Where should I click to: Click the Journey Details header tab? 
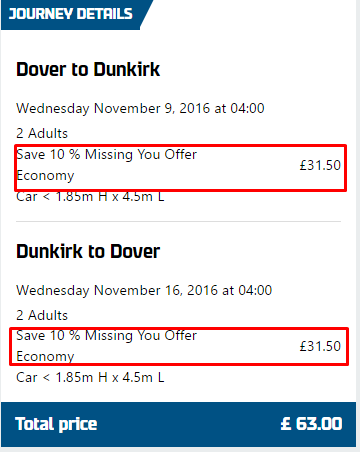72,14
